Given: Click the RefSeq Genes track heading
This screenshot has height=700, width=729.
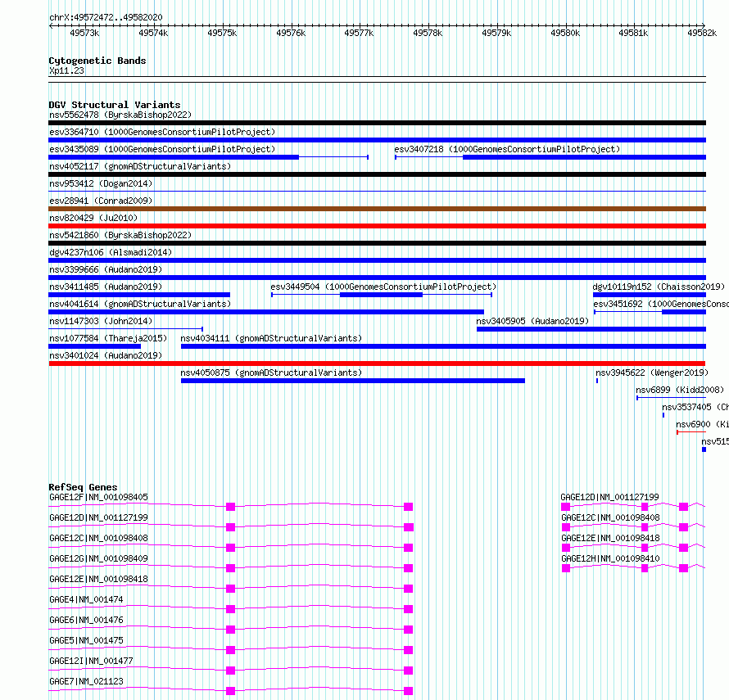Looking at the screenshot, I should (x=83, y=487).
